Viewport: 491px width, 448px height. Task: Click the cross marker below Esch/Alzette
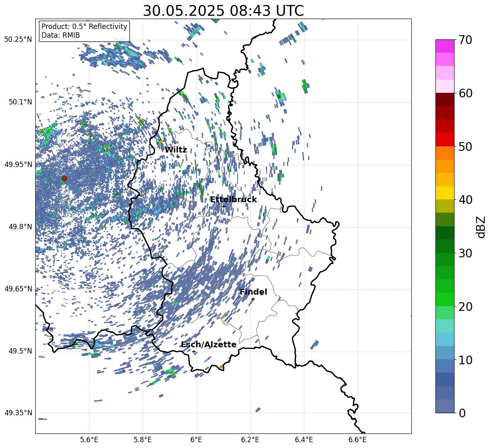[194, 351]
